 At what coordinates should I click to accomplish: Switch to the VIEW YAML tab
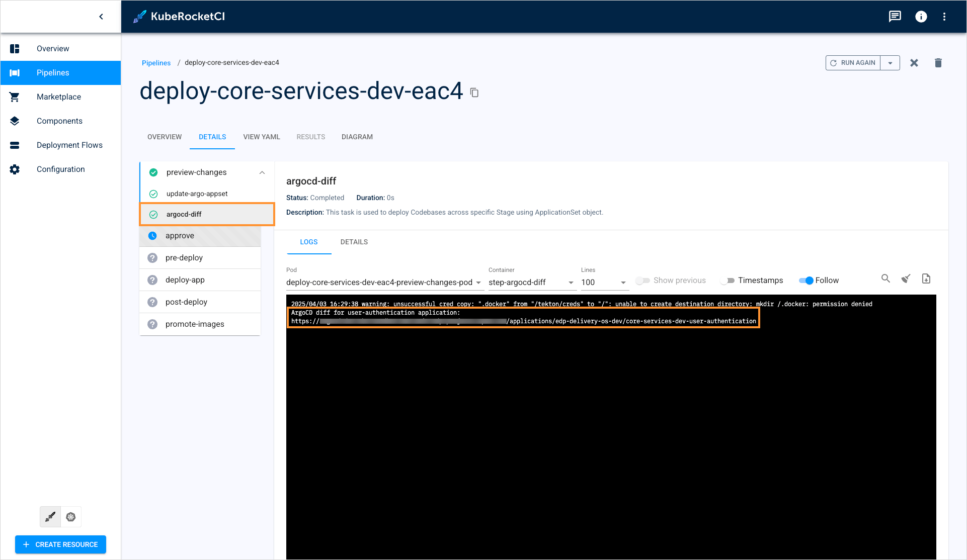click(262, 137)
